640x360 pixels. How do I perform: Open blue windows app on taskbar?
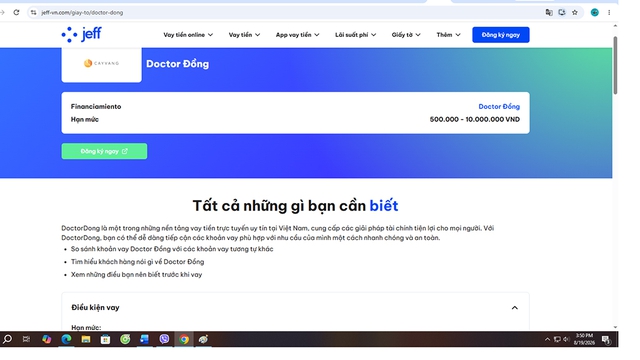pos(144,339)
